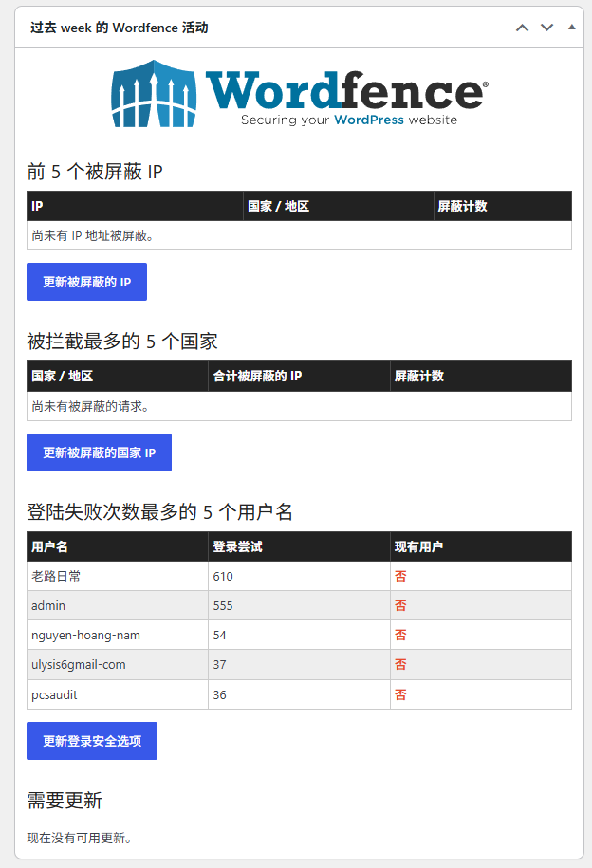The width and height of the screenshot is (592, 868).
Task: Click 否 in the 老路日常 row
Action: point(400,576)
